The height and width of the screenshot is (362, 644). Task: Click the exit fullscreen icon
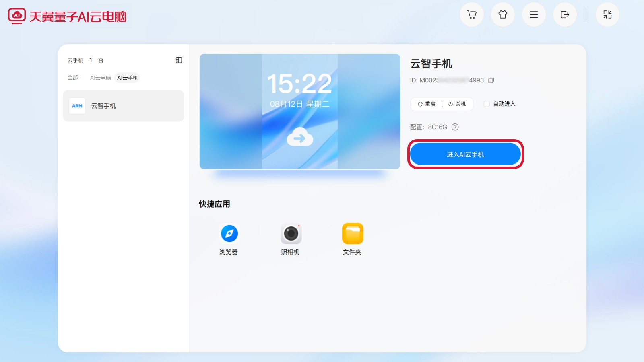click(x=607, y=15)
